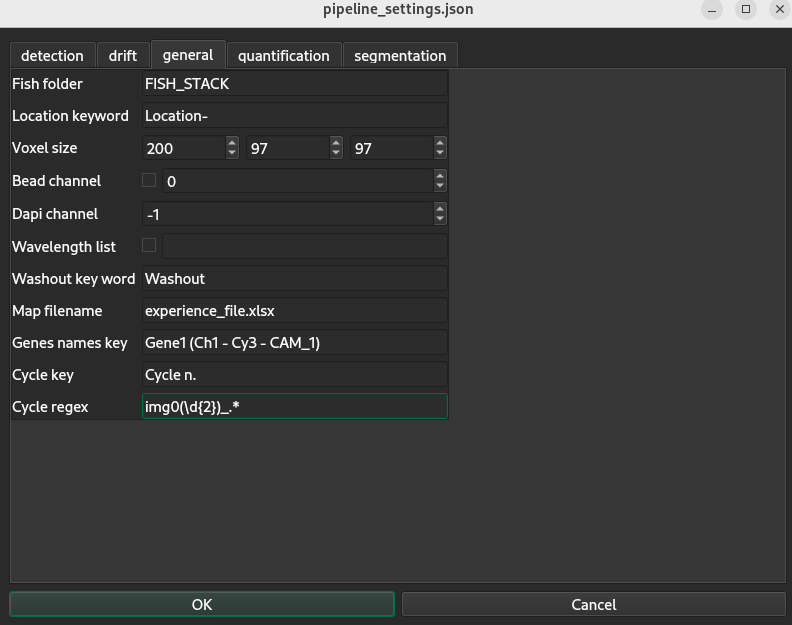The image size is (792, 625).
Task: Maximize the pipeline_settings.json window
Action: coord(746,9)
